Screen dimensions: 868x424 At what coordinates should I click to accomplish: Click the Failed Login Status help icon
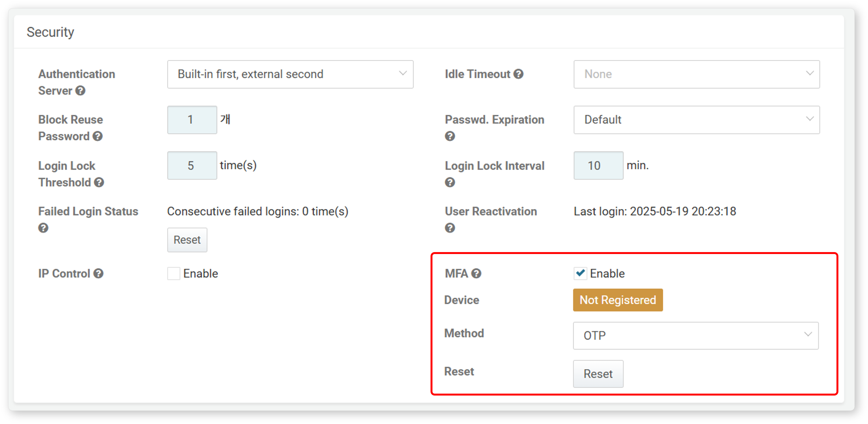point(43,228)
